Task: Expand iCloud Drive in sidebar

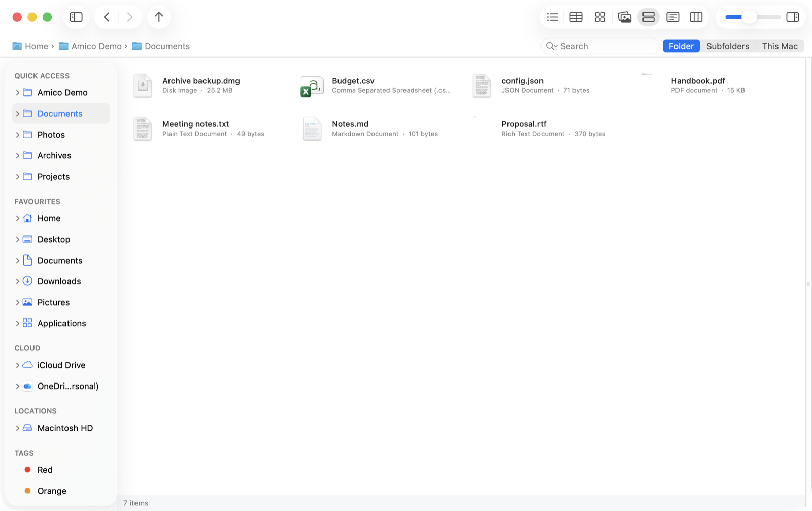Action: tap(17, 365)
